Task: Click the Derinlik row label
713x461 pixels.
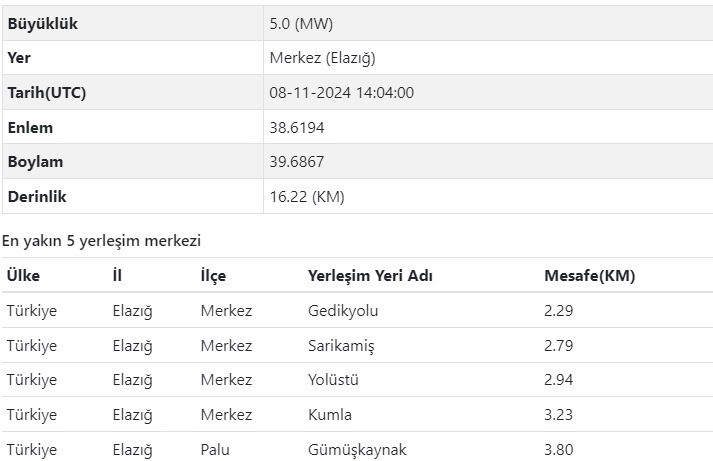Action: coord(37,197)
